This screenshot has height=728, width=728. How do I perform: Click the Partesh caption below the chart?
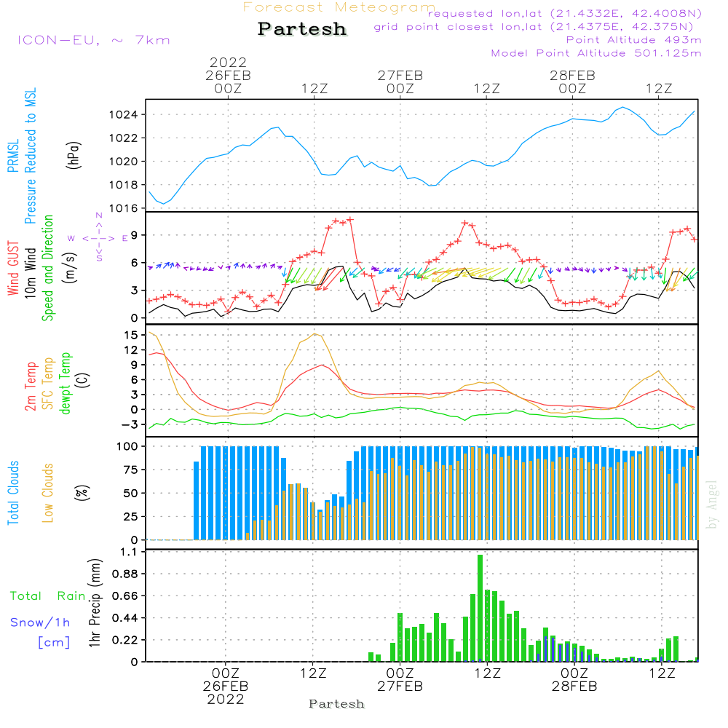(x=336, y=704)
